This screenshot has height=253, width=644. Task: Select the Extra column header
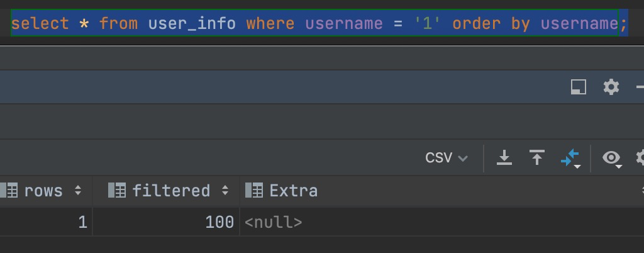pyautogui.click(x=293, y=191)
